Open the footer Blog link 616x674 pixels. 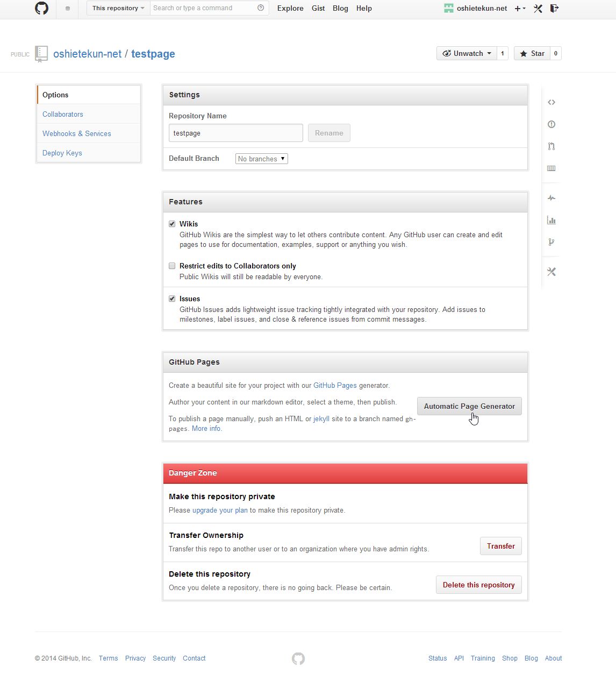pyautogui.click(x=531, y=658)
